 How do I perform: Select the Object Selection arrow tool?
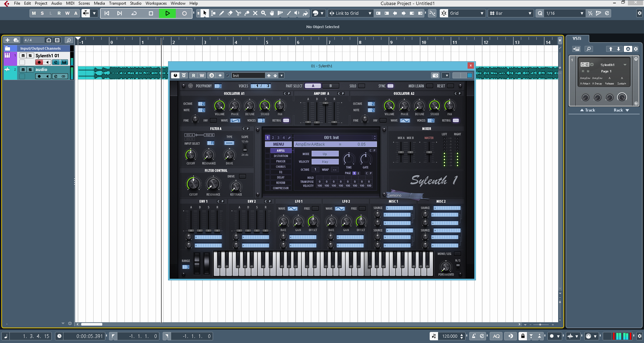[205, 13]
